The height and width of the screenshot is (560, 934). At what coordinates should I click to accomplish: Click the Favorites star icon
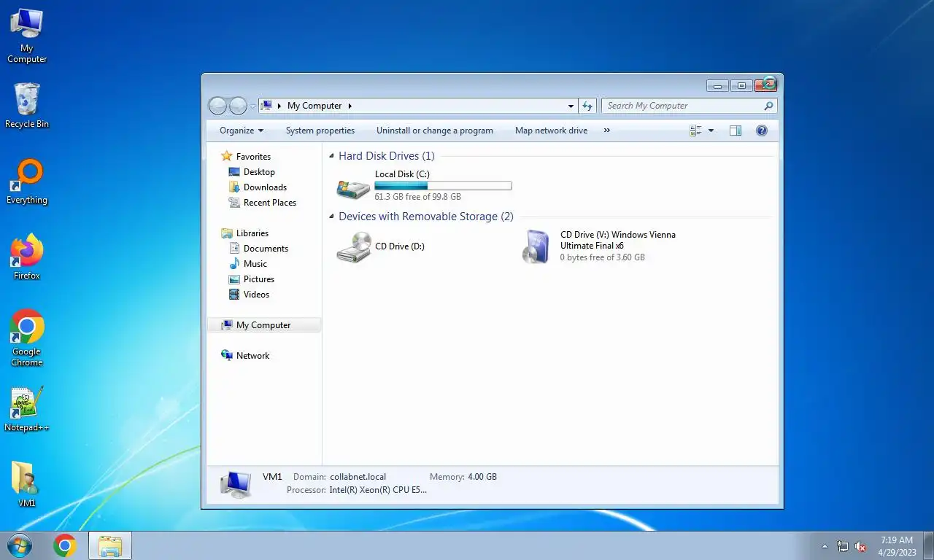click(x=227, y=156)
